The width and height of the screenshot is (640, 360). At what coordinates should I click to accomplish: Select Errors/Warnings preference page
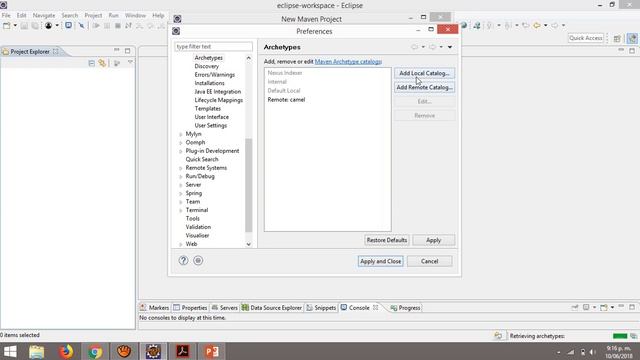215,75
